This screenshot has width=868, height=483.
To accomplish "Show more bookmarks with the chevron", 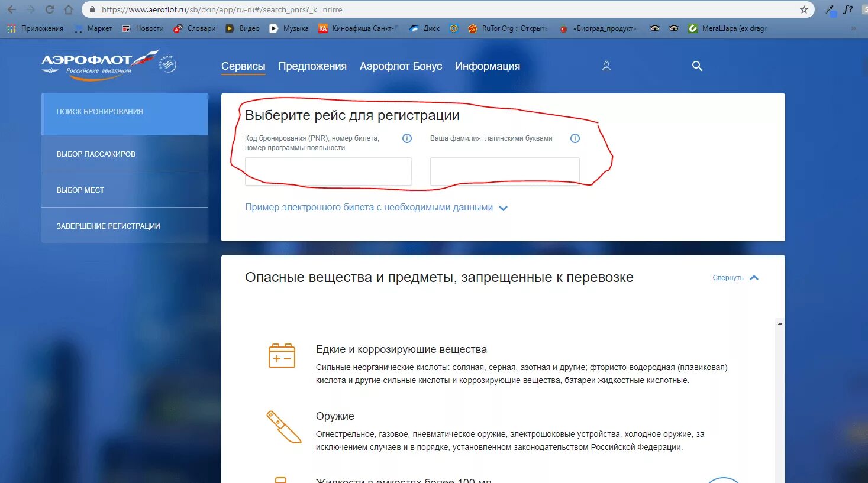I will (853, 28).
